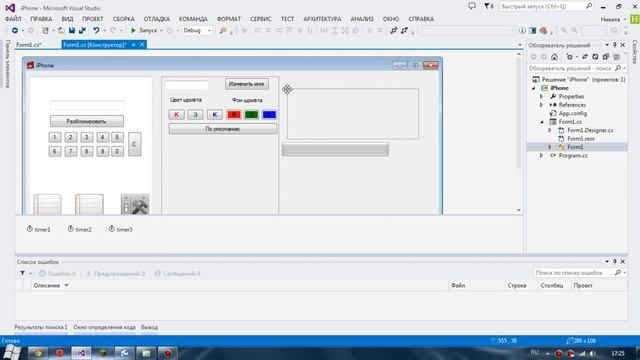Select App.config in Solution Explorer
640x360 pixels.
pyautogui.click(x=573, y=113)
